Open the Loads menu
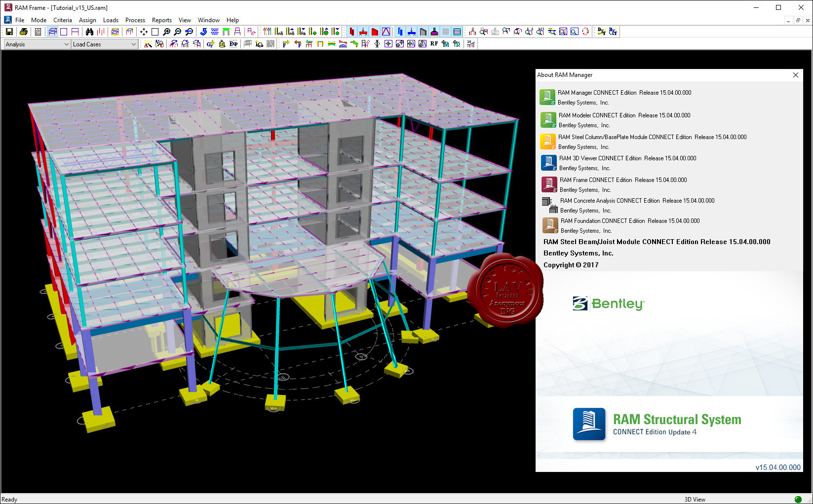The width and height of the screenshot is (813, 504). coord(111,20)
